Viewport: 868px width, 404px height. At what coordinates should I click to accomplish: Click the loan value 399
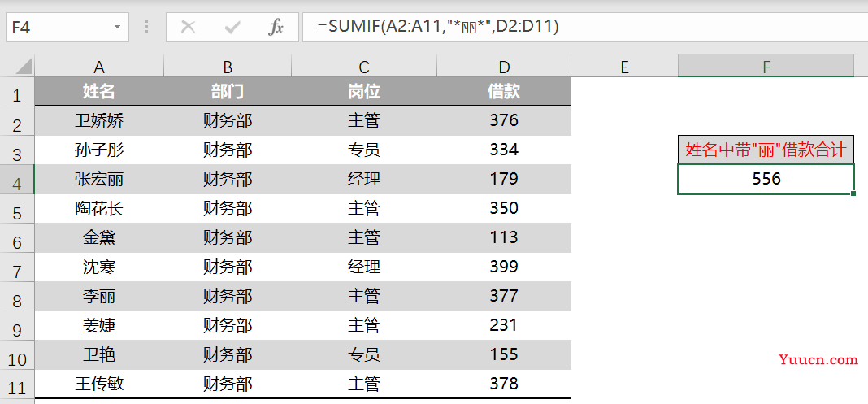[x=504, y=267]
